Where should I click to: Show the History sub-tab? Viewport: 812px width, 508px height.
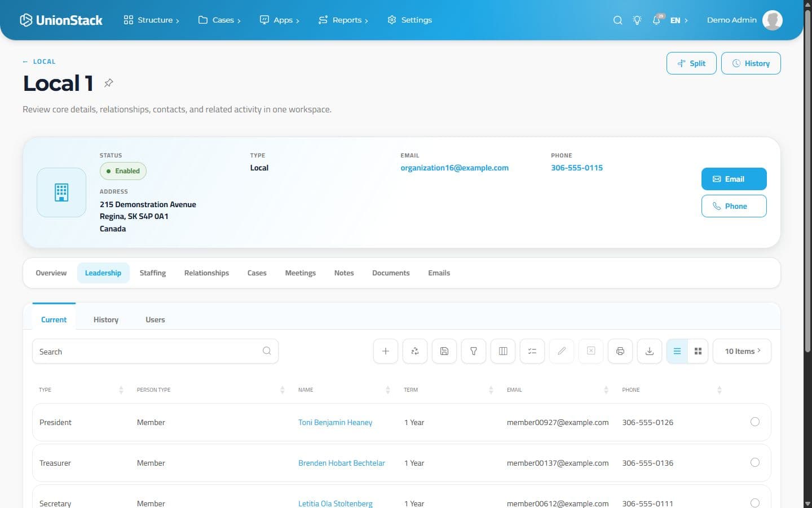coord(106,319)
